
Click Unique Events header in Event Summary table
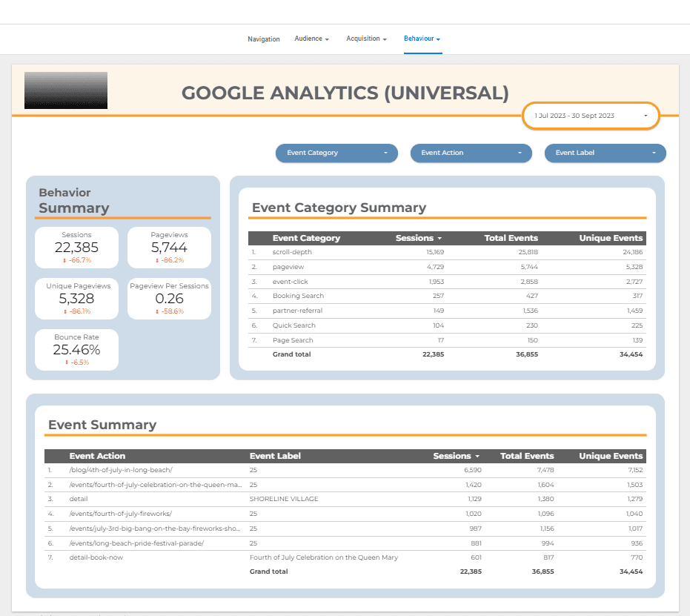(611, 457)
